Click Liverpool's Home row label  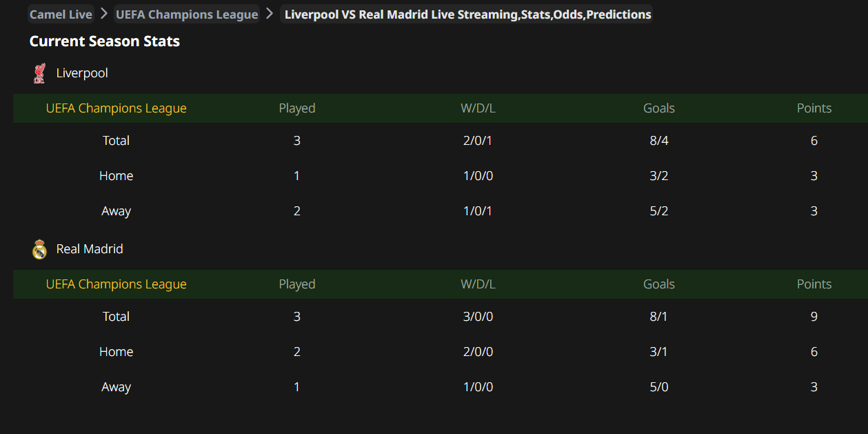tap(116, 176)
